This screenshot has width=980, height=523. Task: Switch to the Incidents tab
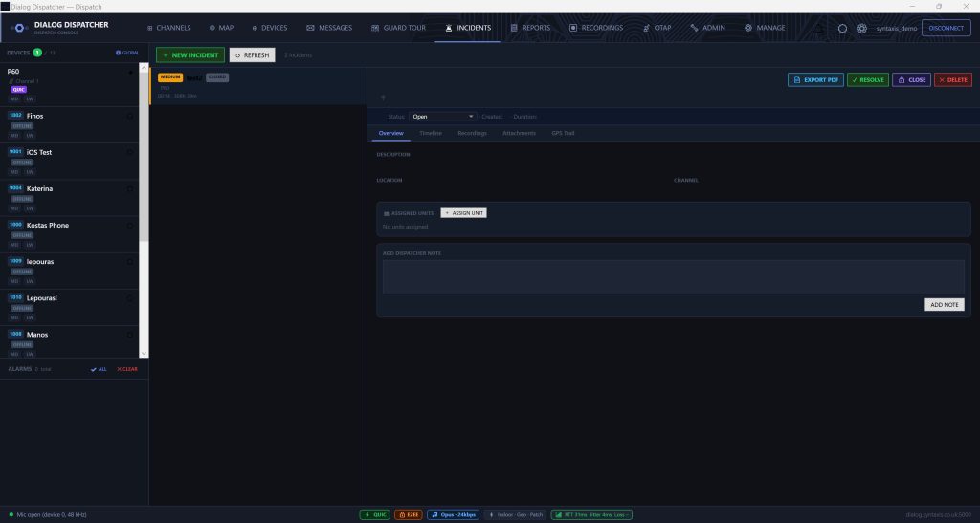pos(467,28)
